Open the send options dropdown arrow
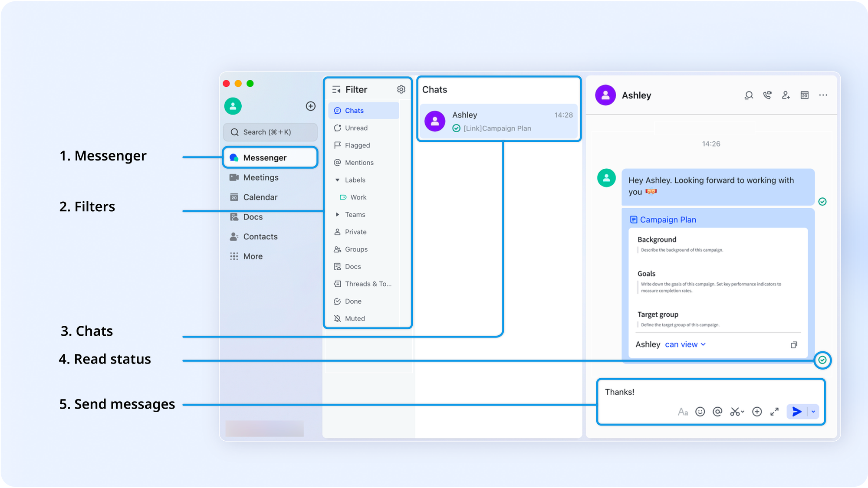Screen dimensions: 868x488 click(x=813, y=412)
